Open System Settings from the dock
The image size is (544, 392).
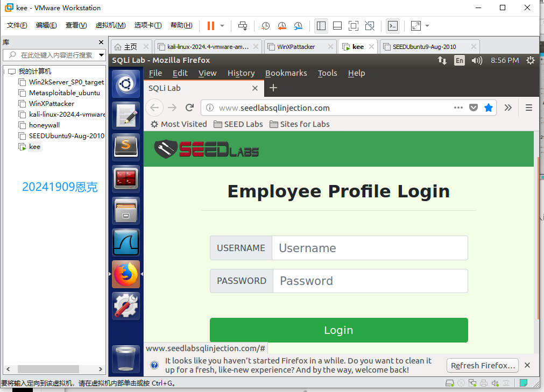126,306
